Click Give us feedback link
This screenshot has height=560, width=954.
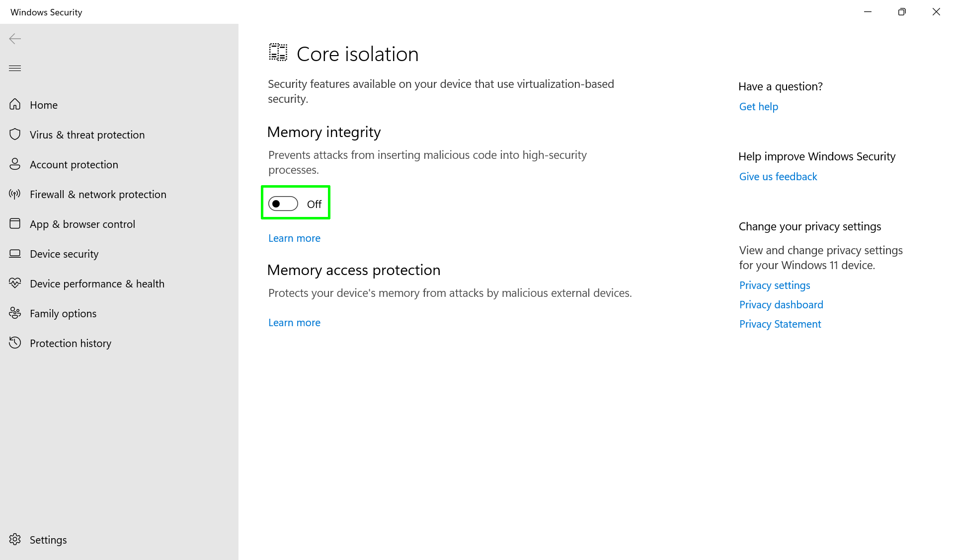click(777, 176)
